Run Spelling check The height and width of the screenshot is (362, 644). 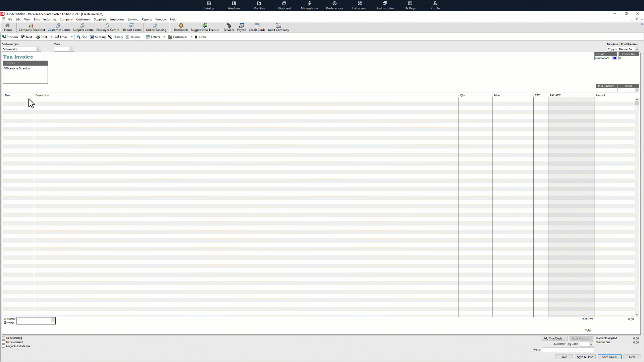(98, 37)
